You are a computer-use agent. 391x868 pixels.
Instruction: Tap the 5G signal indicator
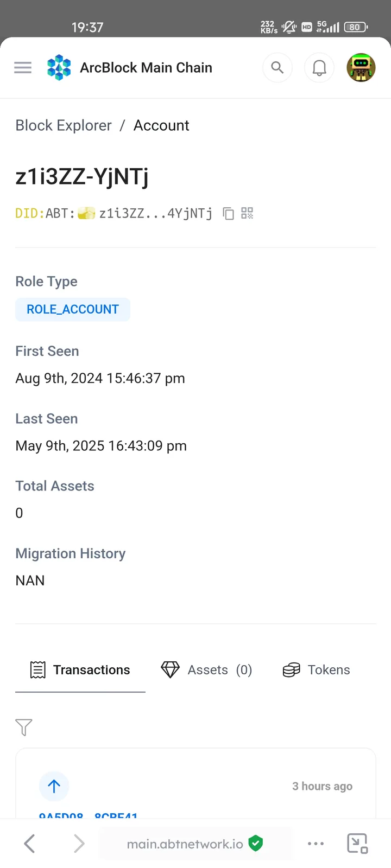coord(328,27)
